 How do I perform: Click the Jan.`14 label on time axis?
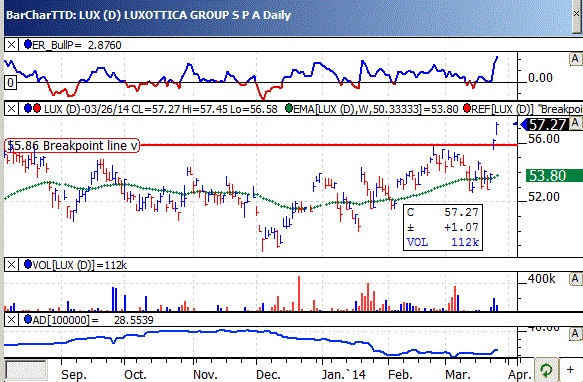[x=344, y=373]
